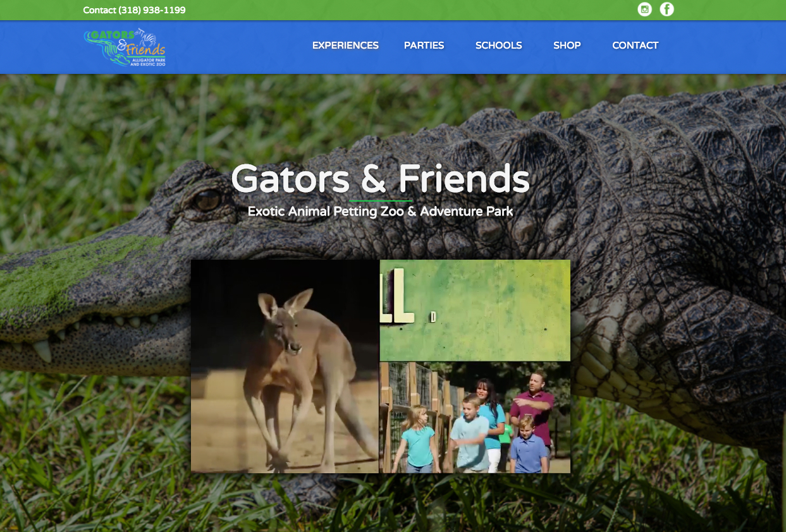Click the green underline beneath the heading
Viewport: 786px width, 532px height.
pyautogui.click(x=380, y=201)
